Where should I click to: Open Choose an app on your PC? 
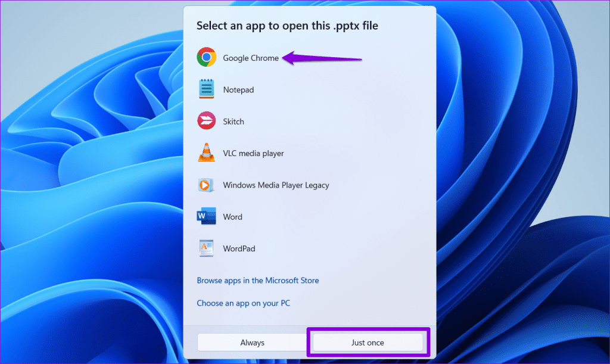(x=244, y=303)
